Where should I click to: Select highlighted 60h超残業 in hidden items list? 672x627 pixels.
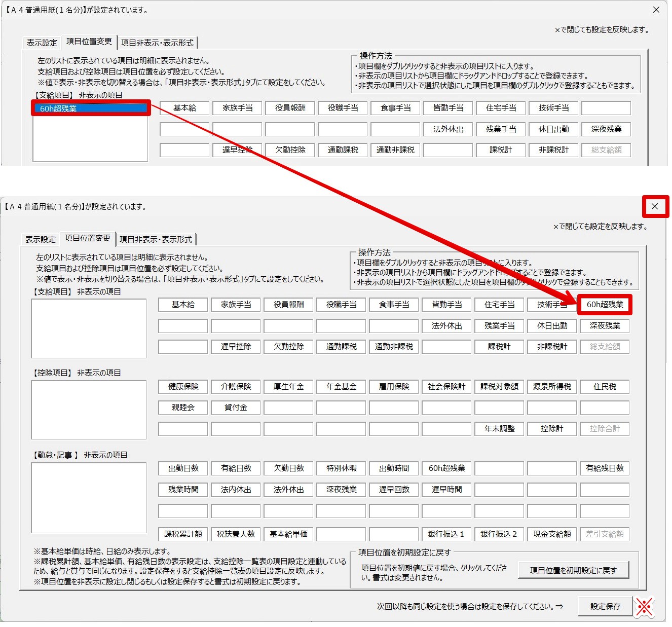pos(90,108)
